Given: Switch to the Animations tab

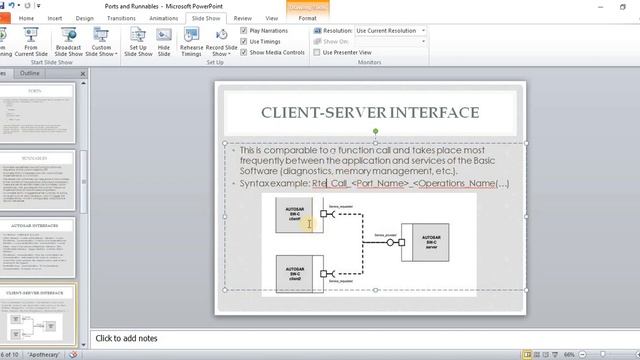Looking at the screenshot, I should tap(163, 18).
